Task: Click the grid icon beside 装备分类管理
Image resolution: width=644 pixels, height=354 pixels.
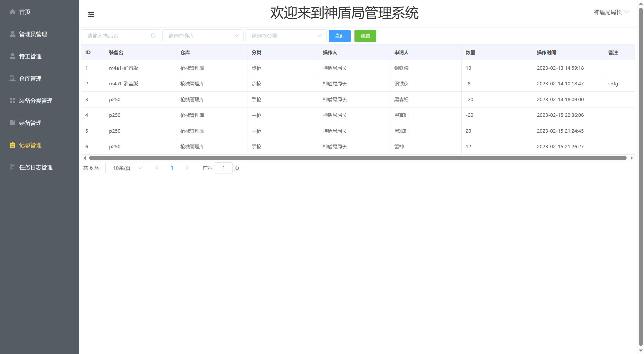Action: pos(13,101)
